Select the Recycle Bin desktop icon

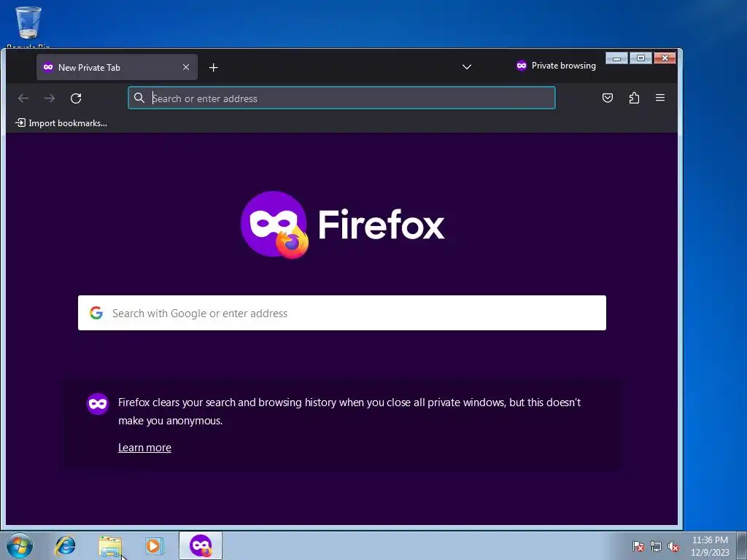28,27
